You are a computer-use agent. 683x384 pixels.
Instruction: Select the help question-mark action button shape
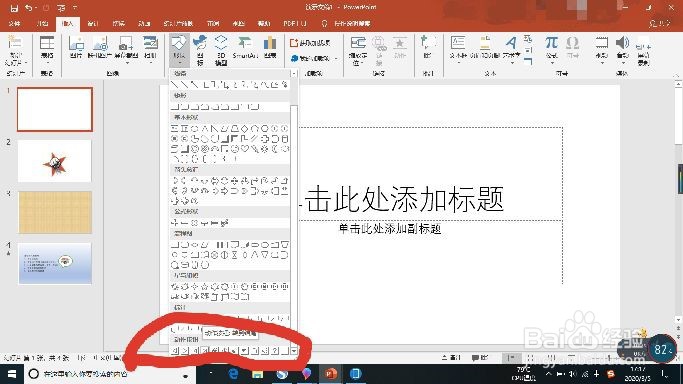tap(275, 350)
